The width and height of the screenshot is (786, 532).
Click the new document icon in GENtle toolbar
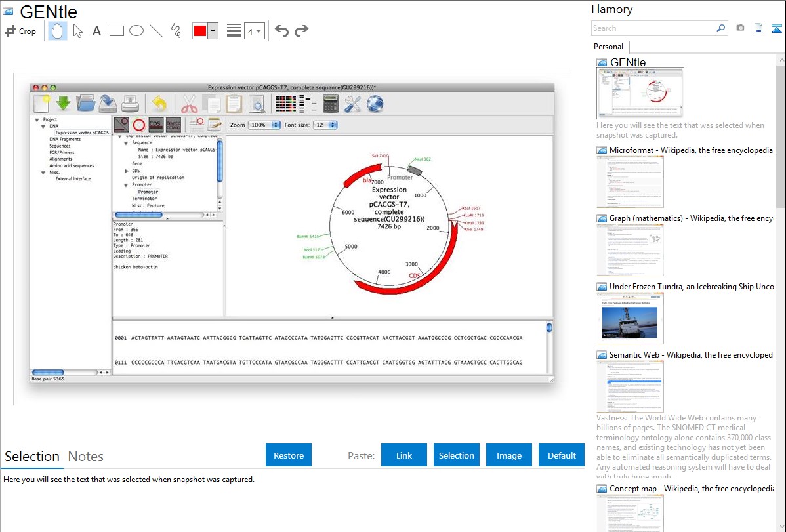click(41, 104)
